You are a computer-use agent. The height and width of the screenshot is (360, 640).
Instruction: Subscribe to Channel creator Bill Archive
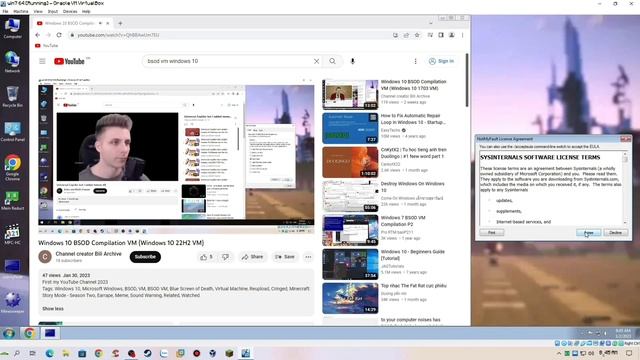pyautogui.click(x=145, y=257)
